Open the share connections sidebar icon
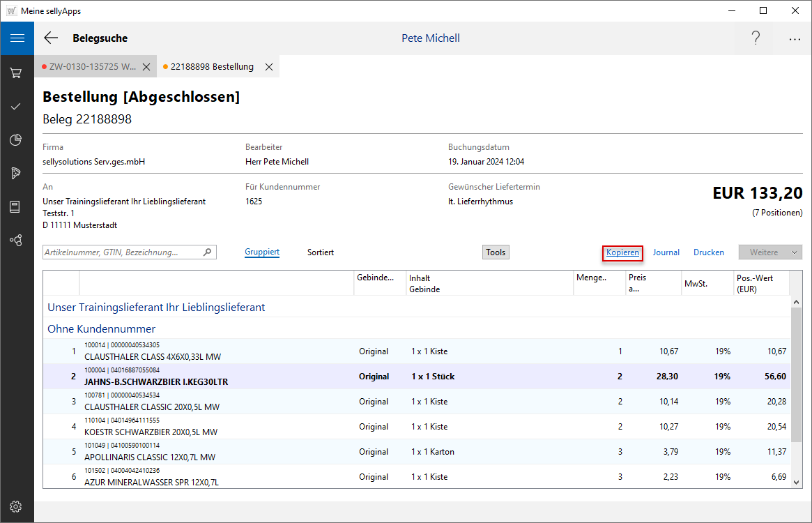Screen dimensions: 812x523 click(17, 240)
